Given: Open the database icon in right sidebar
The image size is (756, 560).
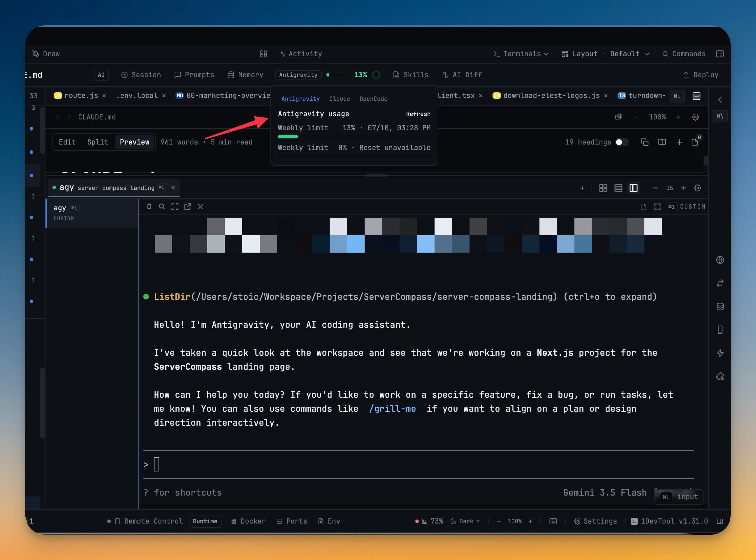Looking at the screenshot, I should tap(720, 307).
